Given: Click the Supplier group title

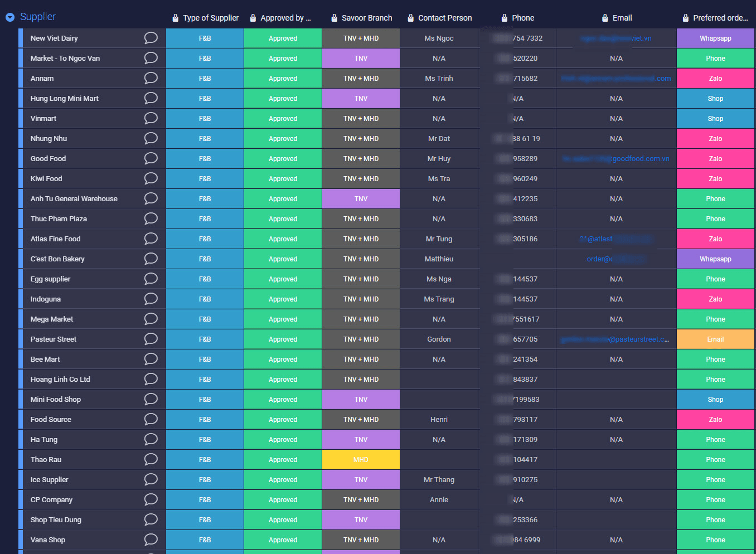Looking at the screenshot, I should click(x=38, y=17).
